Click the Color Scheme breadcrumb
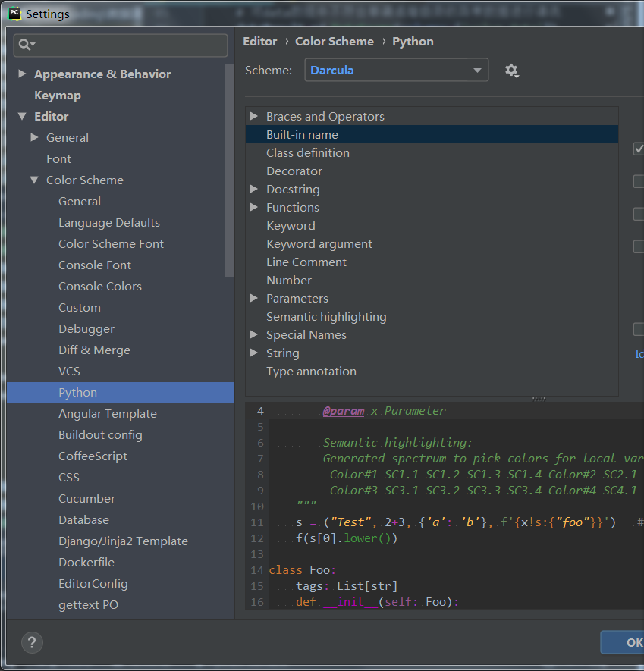Viewport: 644px width, 671px height. [335, 42]
